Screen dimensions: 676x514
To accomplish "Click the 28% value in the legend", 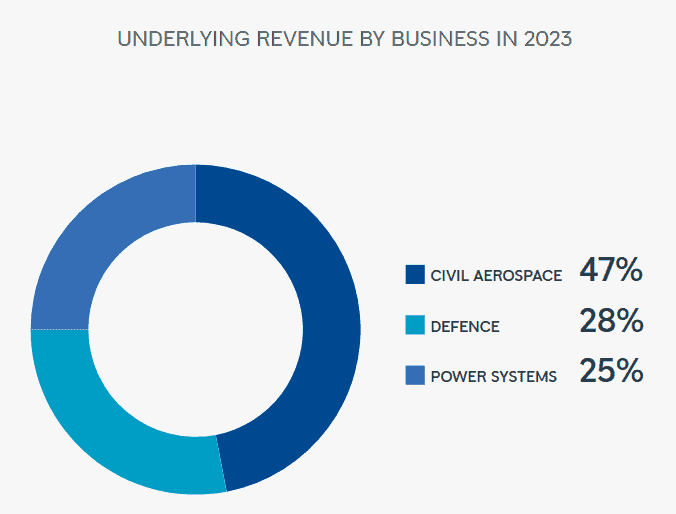I will (x=610, y=321).
